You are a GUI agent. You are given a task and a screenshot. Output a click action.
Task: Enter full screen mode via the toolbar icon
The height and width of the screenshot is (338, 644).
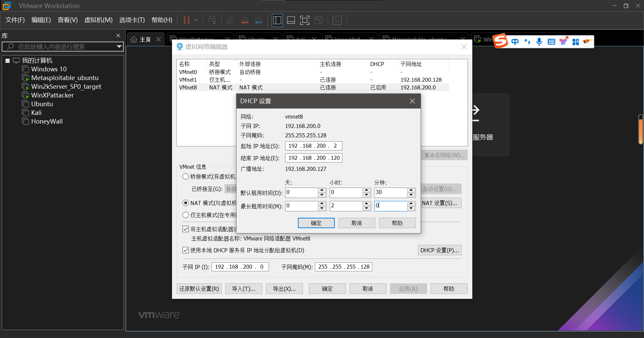click(305, 20)
